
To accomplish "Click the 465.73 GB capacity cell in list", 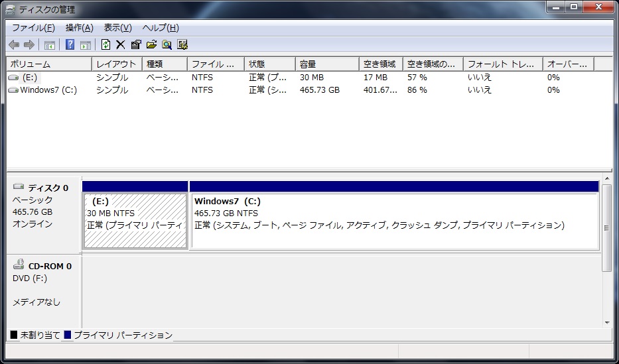I will tap(320, 90).
